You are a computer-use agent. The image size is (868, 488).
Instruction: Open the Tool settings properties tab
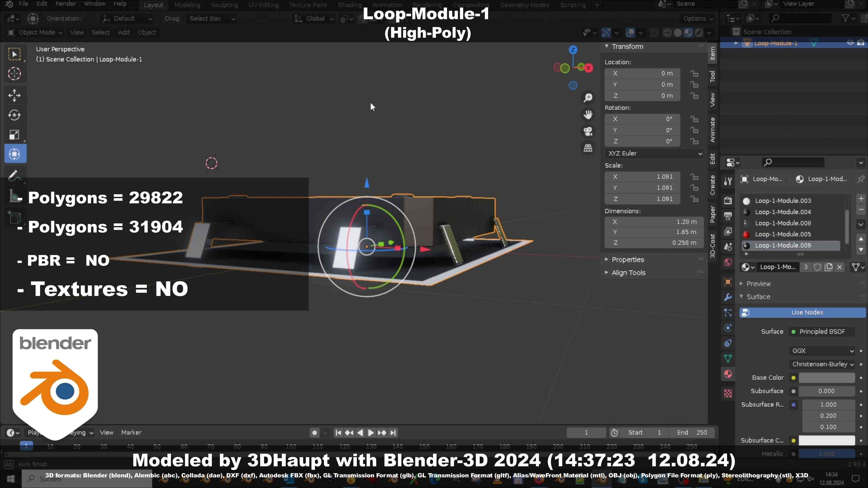click(x=728, y=181)
